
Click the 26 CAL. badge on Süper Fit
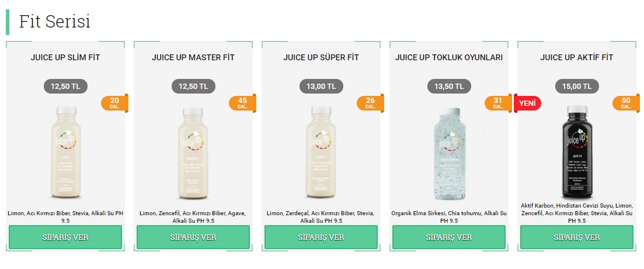pos(370,103)
